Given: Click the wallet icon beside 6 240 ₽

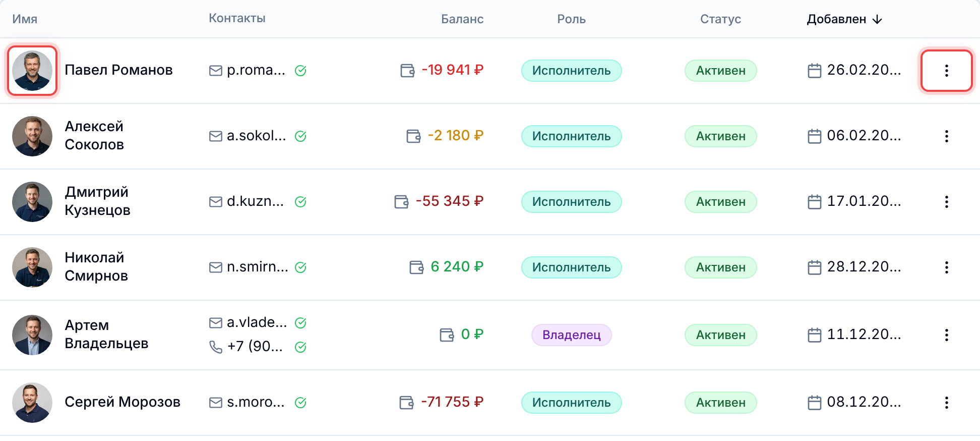Looking at the screenshot, I should 416,267.
